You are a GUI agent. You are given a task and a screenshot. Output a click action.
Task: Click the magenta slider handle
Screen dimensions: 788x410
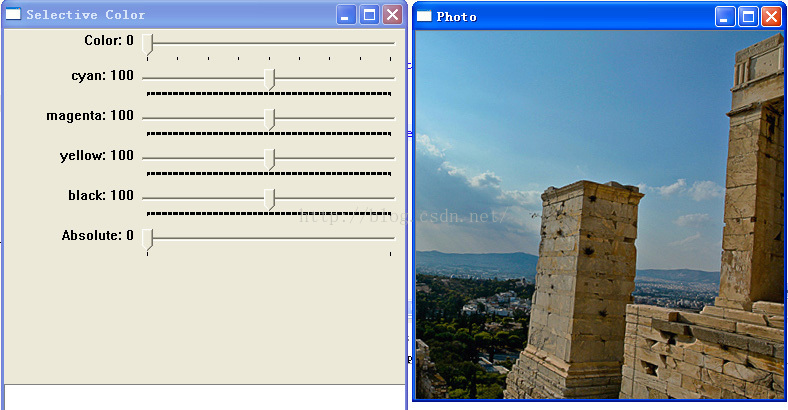click(x=269, y=120)
